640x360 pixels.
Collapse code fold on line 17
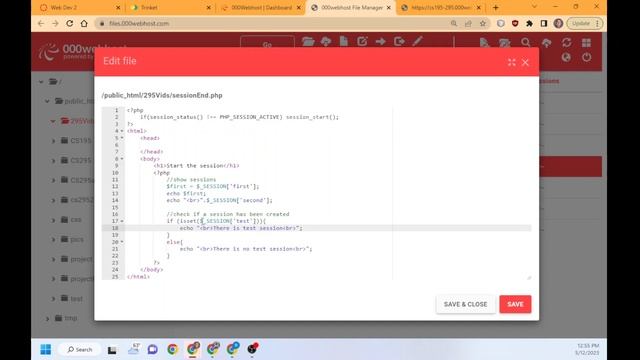click(x=122, y=221)
